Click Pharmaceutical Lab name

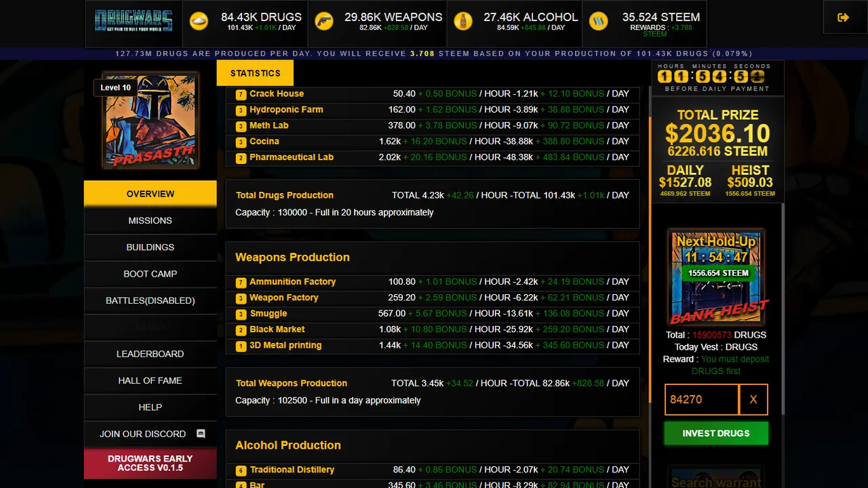point(292,157)
